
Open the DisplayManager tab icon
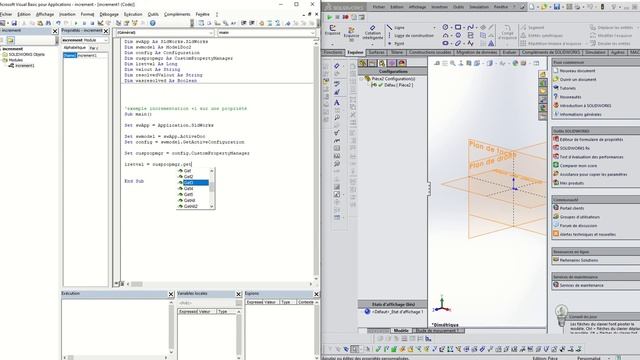tap(402, 63)
